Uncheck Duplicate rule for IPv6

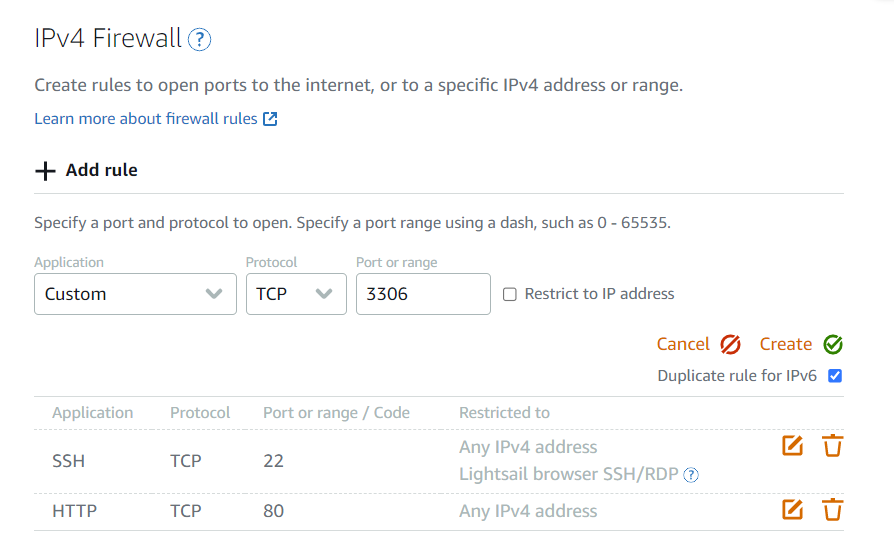(x=835, y=376)
